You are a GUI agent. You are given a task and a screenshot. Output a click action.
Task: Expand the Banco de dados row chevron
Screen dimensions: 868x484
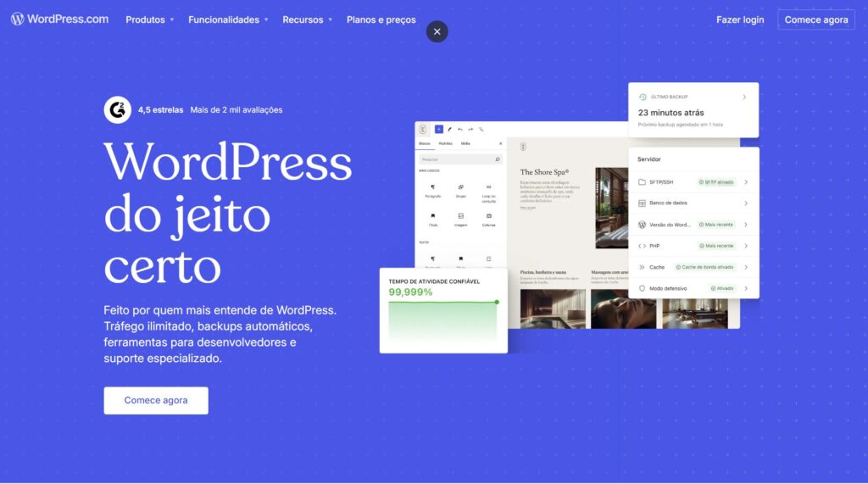746,203
